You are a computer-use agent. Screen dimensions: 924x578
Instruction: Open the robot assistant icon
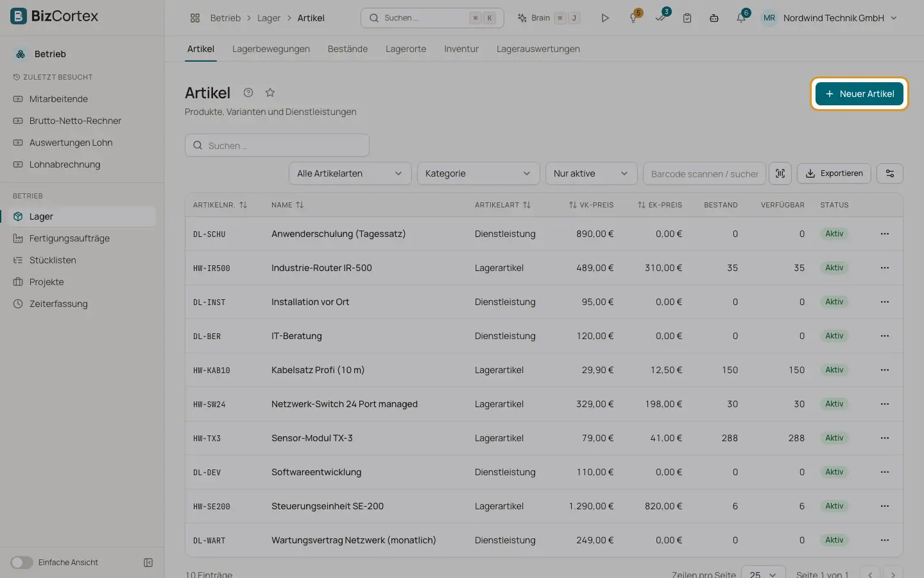pyautogui.click(x=714, y=18)
